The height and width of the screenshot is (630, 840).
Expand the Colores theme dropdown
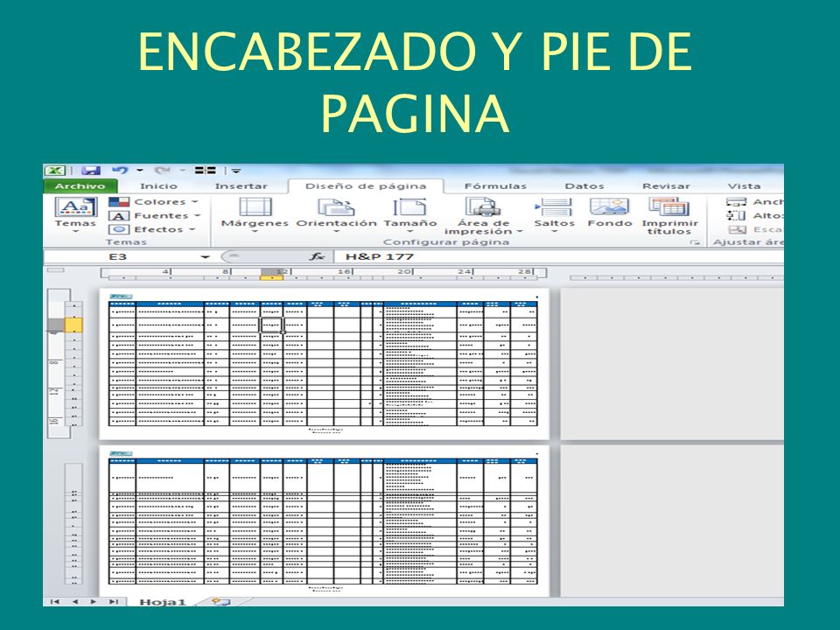[154, 202]
